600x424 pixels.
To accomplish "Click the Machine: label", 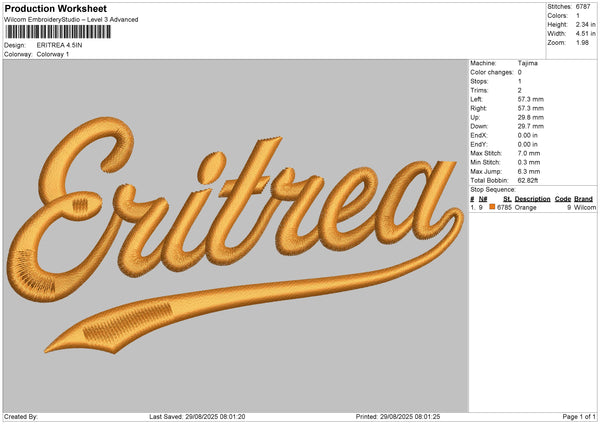I will tap(483, 63).
